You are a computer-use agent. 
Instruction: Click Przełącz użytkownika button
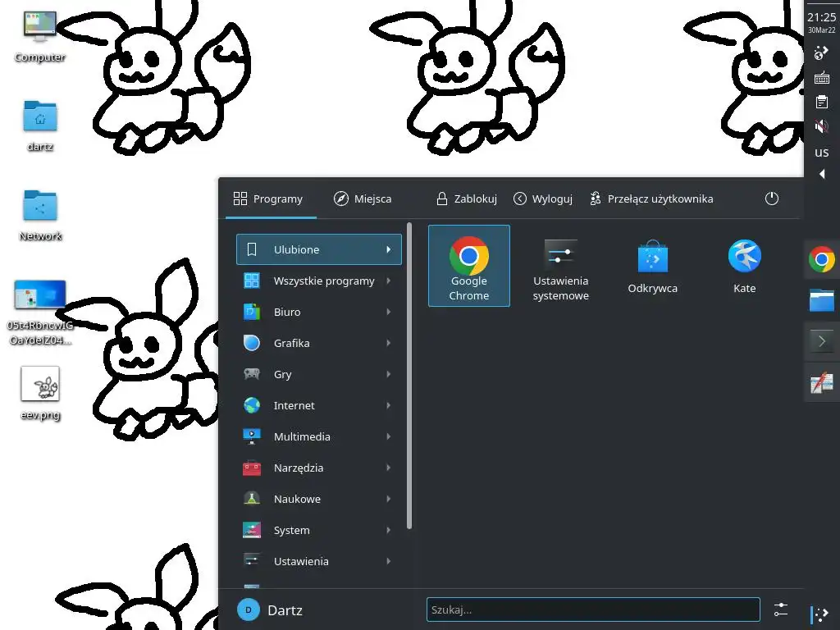[x=651, y=199]
